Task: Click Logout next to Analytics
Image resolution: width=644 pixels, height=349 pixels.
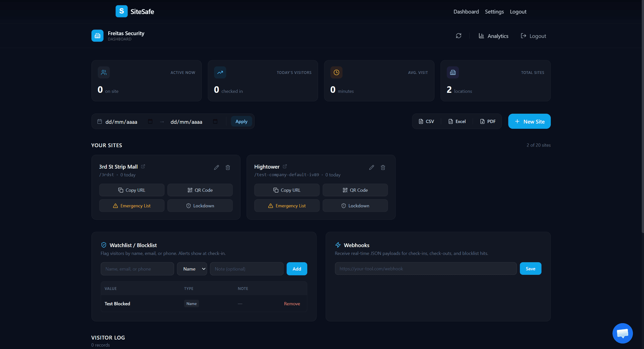Action: pos(533,36)
